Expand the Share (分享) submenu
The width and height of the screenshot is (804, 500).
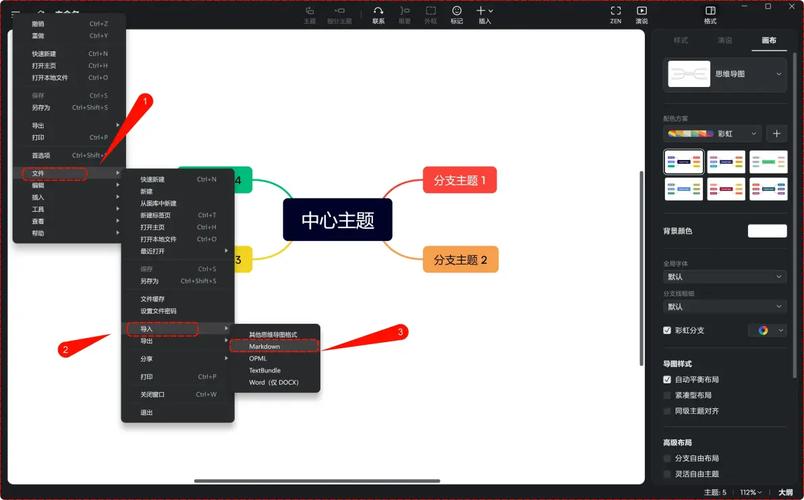pos(177,359)
